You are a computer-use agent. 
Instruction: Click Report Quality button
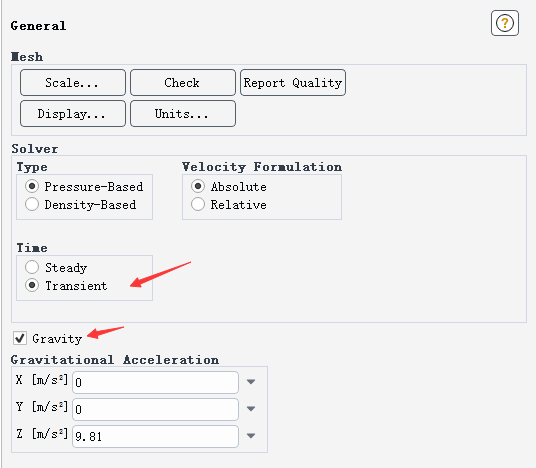click(x=293, y=83)
